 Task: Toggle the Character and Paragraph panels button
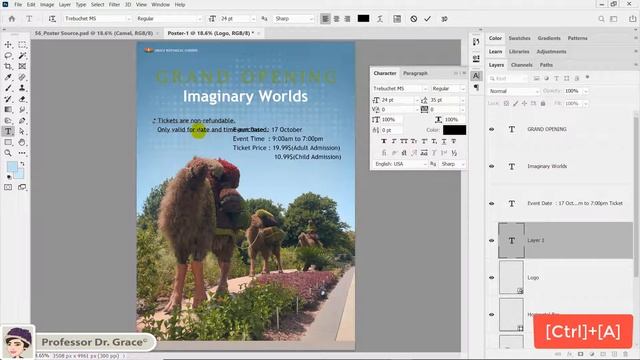tap(397, 19)
